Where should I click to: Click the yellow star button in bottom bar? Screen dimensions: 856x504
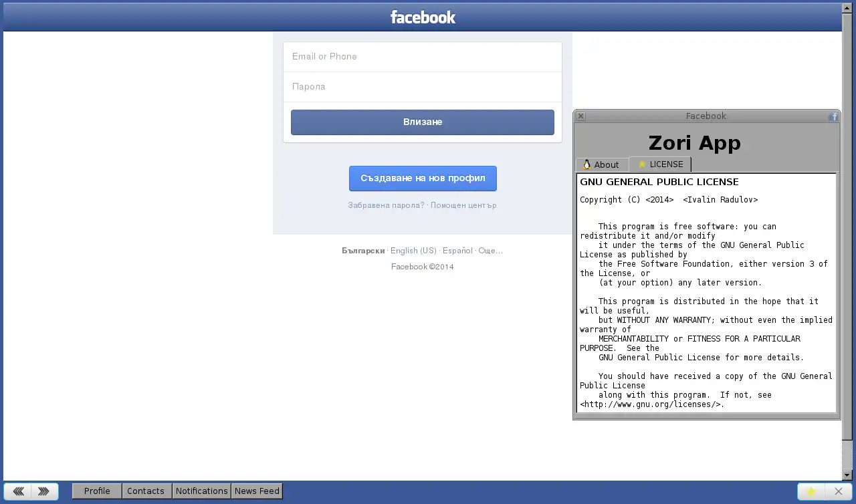(811, 491)
